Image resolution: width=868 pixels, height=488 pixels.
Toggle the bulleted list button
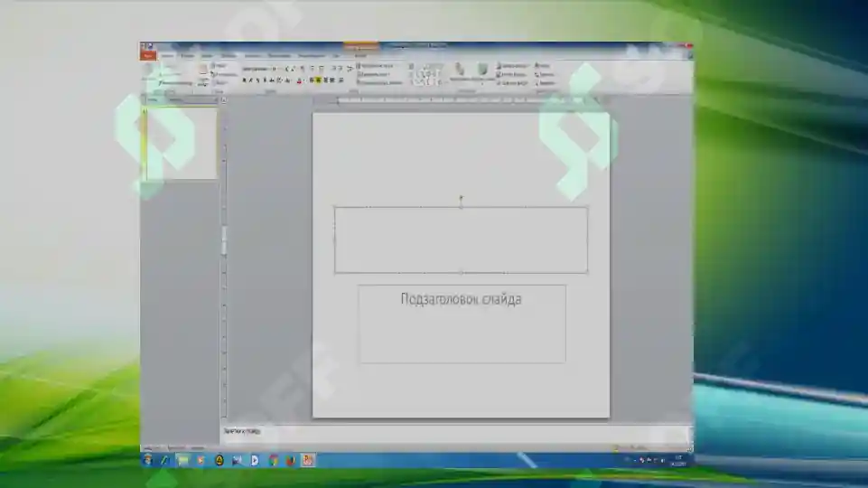313,69
